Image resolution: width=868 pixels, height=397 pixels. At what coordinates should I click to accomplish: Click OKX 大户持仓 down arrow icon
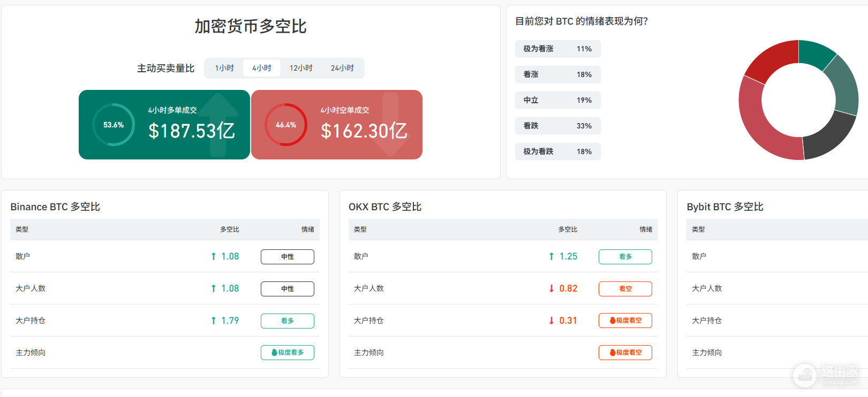click(x=552, y=320)
